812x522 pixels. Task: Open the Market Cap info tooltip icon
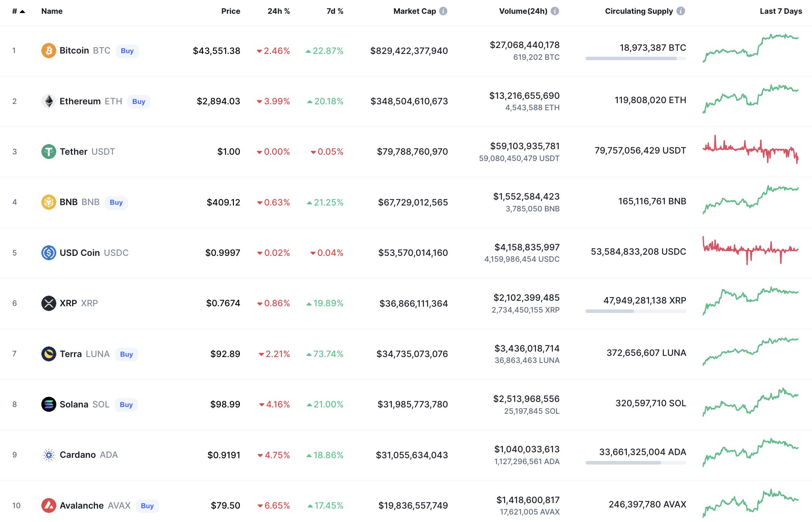click(444, 11)
